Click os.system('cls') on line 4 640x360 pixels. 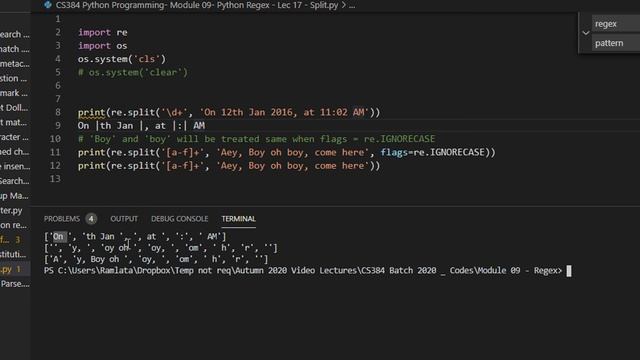click(122, 59)
